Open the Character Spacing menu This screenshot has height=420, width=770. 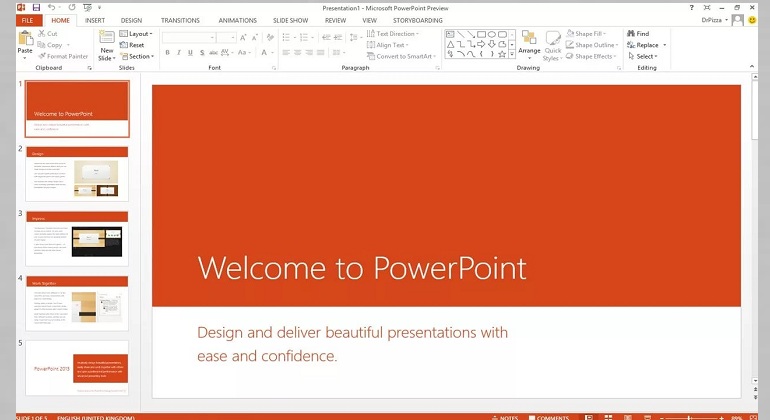click(x=226, y=52)
